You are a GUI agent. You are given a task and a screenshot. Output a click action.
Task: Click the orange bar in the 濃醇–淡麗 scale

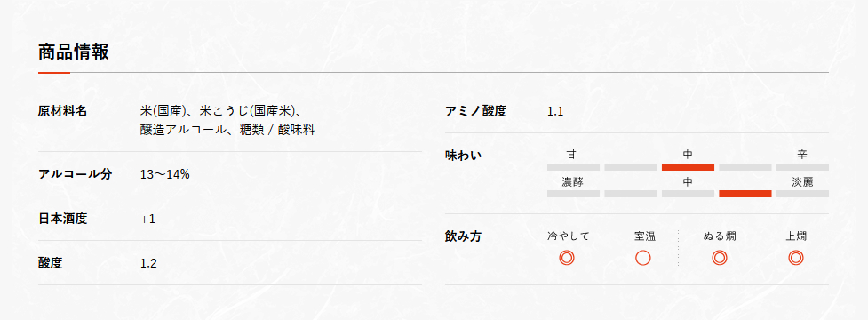click(x=745, y=194)
